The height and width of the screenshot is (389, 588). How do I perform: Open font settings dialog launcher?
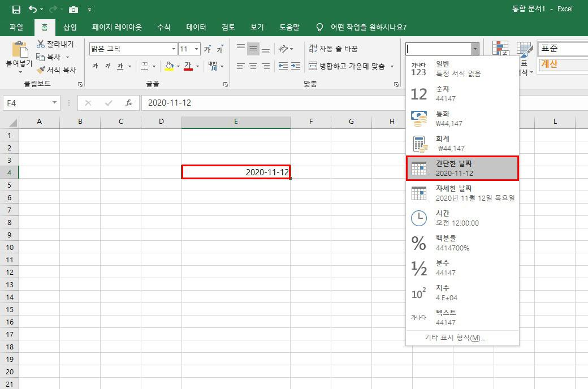[226, 84]
